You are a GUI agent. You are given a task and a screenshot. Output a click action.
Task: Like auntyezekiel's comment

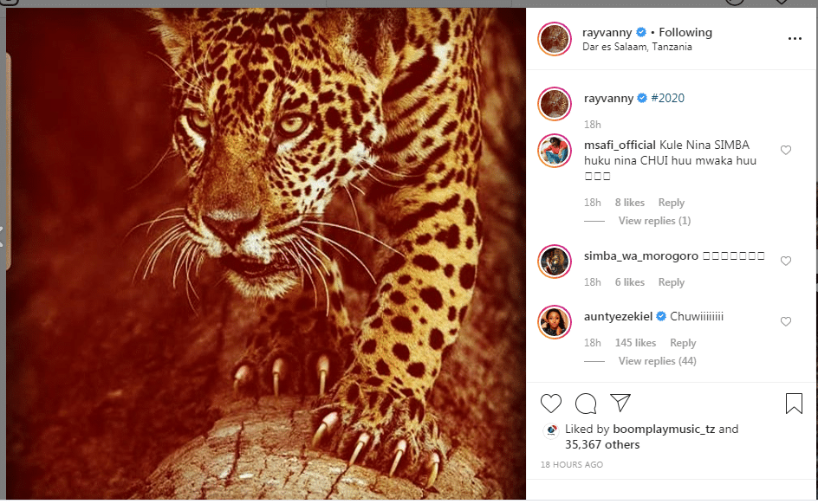tap(786, 321)
